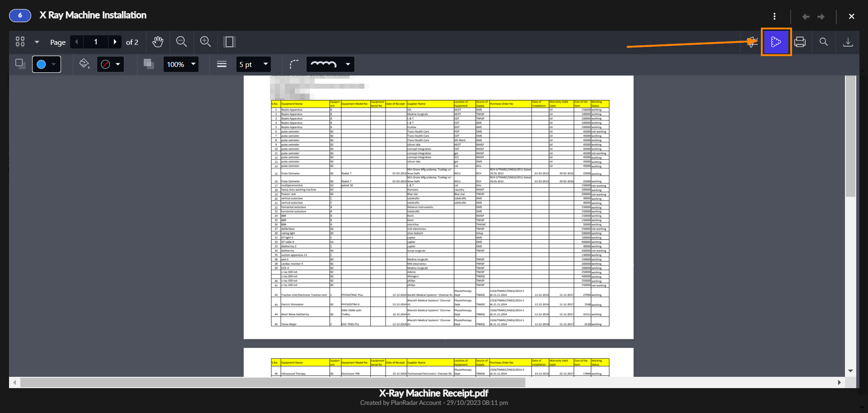Open the cloudy border style dropdown
The height and width of the screenshot is (413, 868).
(x=330, y=64)
